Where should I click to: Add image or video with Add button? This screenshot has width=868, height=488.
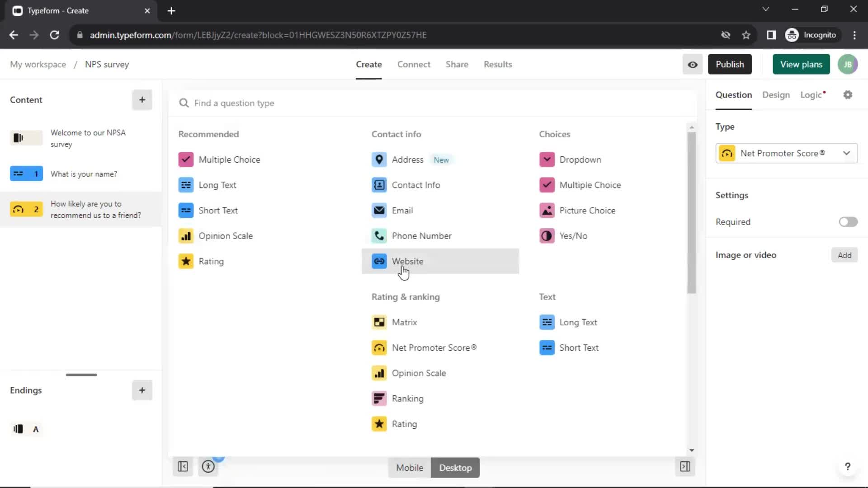[844, 255]
